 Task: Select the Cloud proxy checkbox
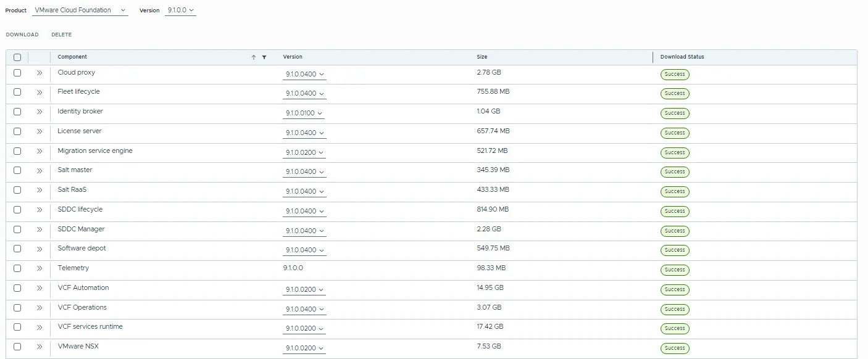coord(17,73)
